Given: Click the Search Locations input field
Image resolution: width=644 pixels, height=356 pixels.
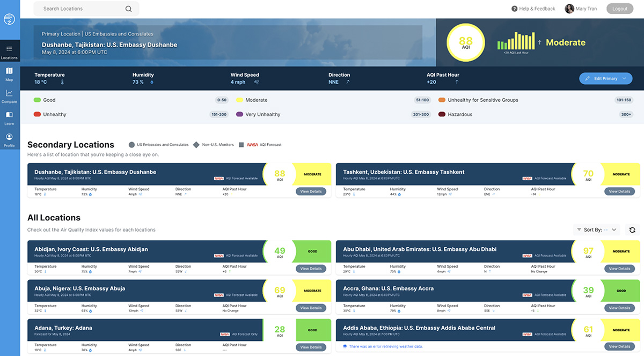Looking at the screenshot, I should tap(80, 9).
